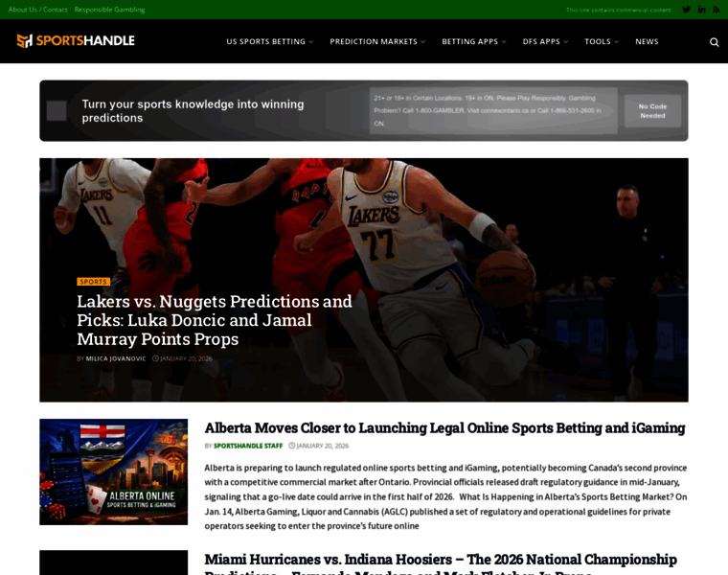This screenshot has width=728, height=575.
Task: Open the SportsHandle Staff author link
Action: (248, 446)
